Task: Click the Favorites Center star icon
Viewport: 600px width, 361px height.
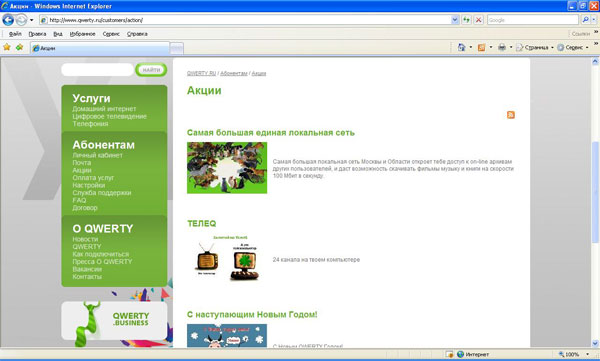Action: (7, 47)
